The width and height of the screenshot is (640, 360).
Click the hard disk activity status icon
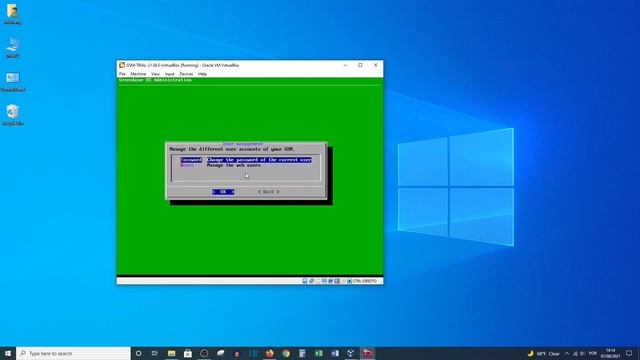(x=304, y=281)
